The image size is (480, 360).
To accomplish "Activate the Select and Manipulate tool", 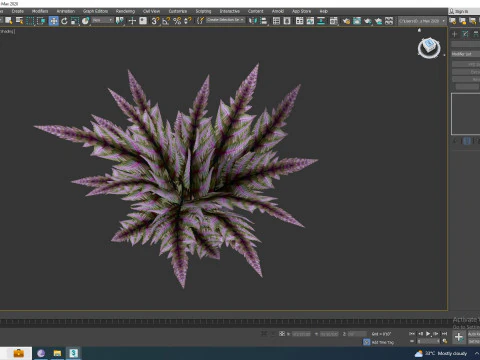I will (x=132, y=21).
